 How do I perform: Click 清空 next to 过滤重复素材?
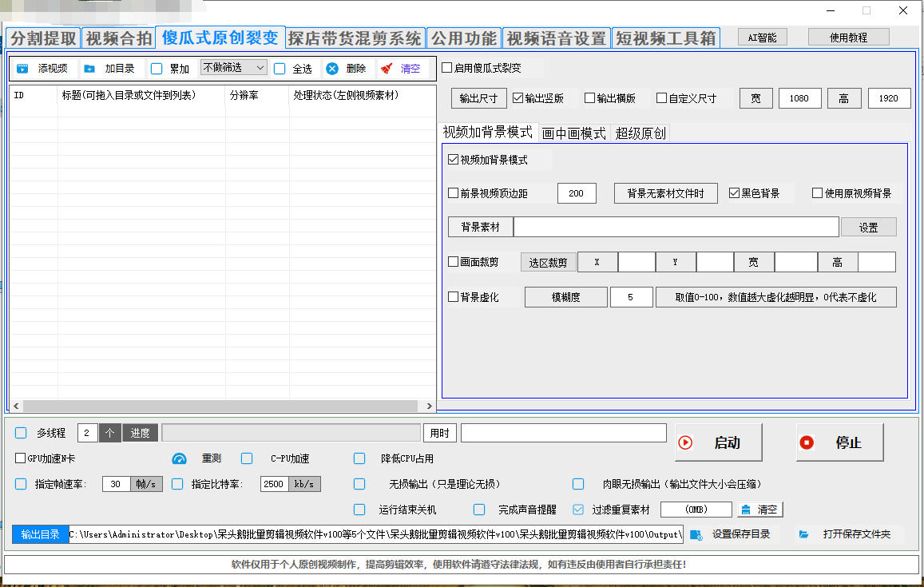(x=759, y=510)
